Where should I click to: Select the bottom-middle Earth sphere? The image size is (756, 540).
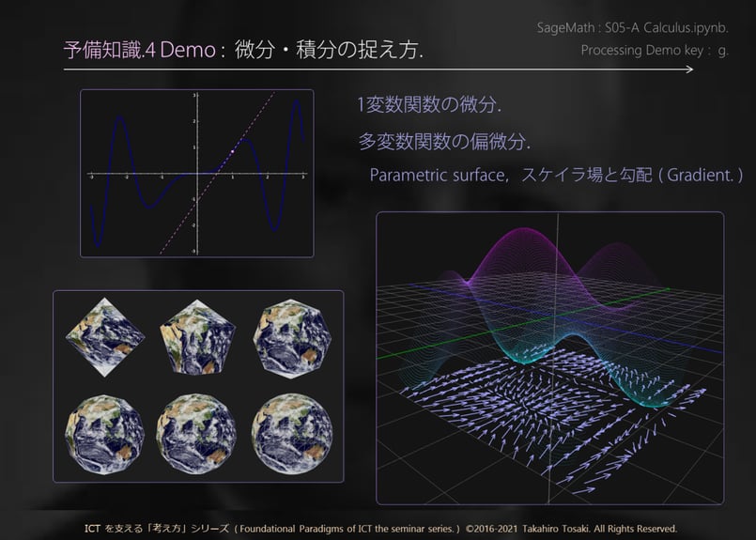[196, 434]
